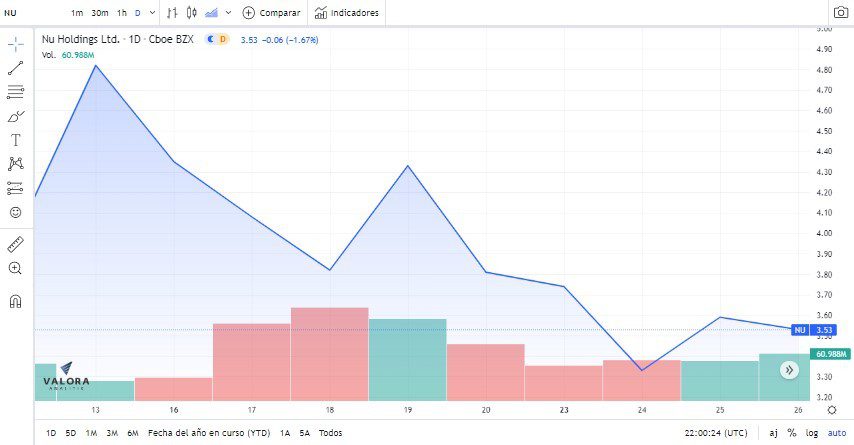Screen dimensions: 854x445
Task: Click date label 19 on time axis
Action: pos(408,410)
